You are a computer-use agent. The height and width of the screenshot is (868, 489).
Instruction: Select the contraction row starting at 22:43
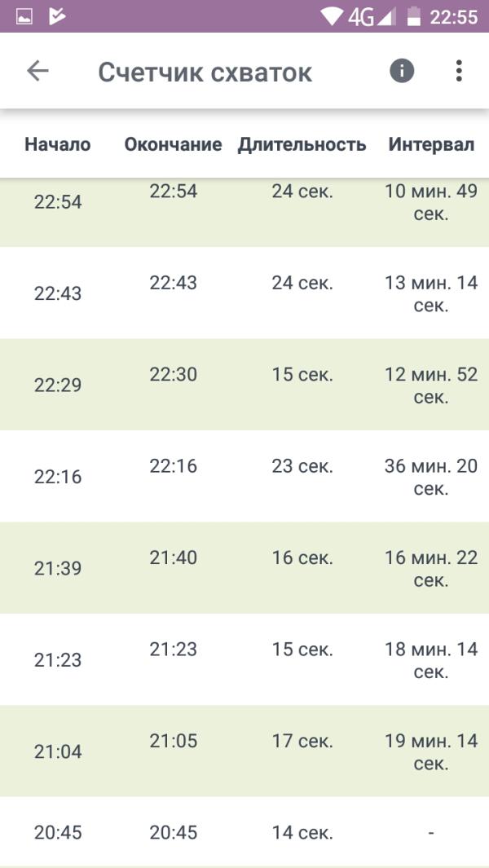click(x=244, y=293)
